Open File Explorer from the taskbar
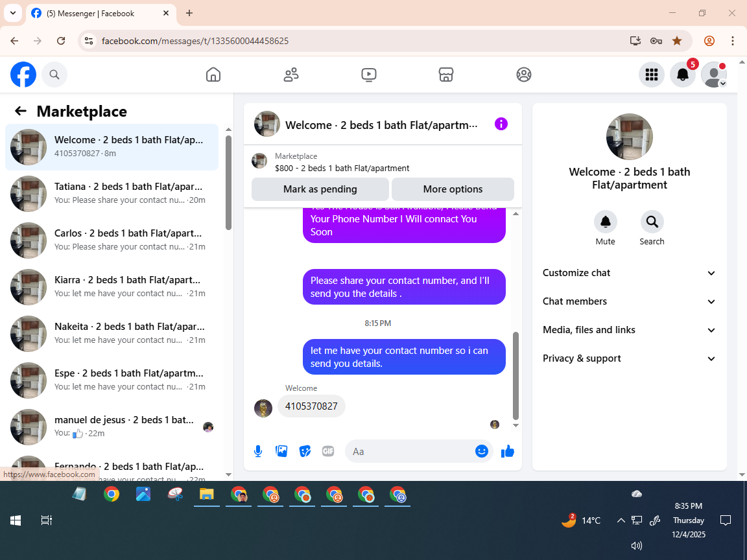 point(206,495)
